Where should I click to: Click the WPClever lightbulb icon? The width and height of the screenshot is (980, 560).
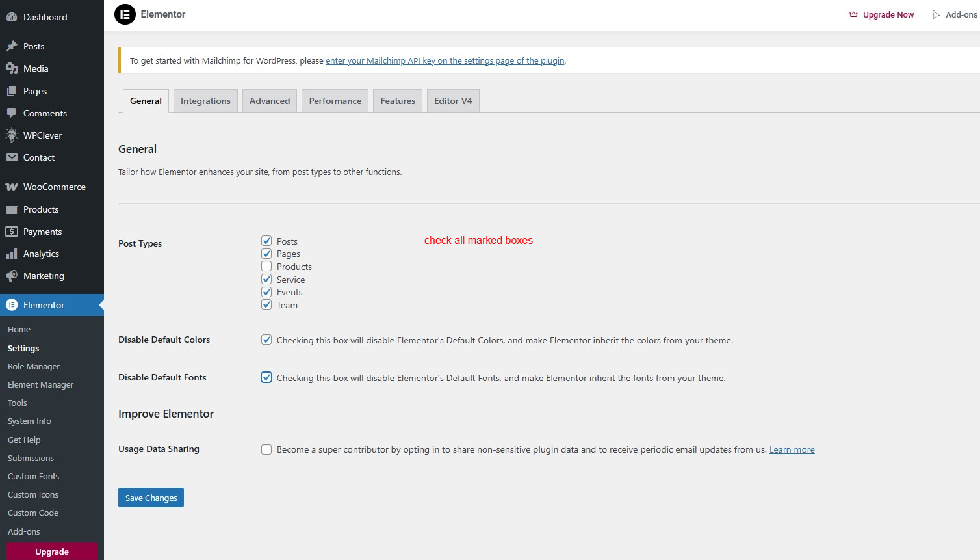[12, 135]
